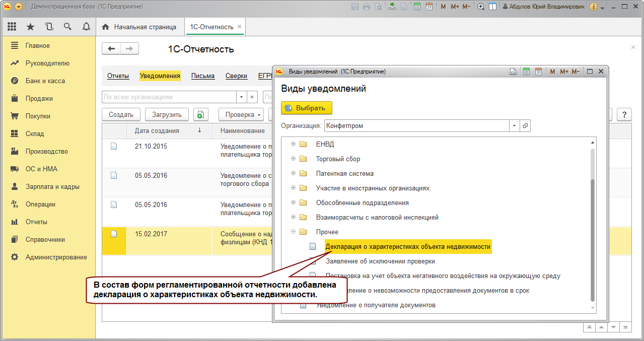Expand the ЕНВД folder
Screen dimensions: 644x341
[293, 144]
